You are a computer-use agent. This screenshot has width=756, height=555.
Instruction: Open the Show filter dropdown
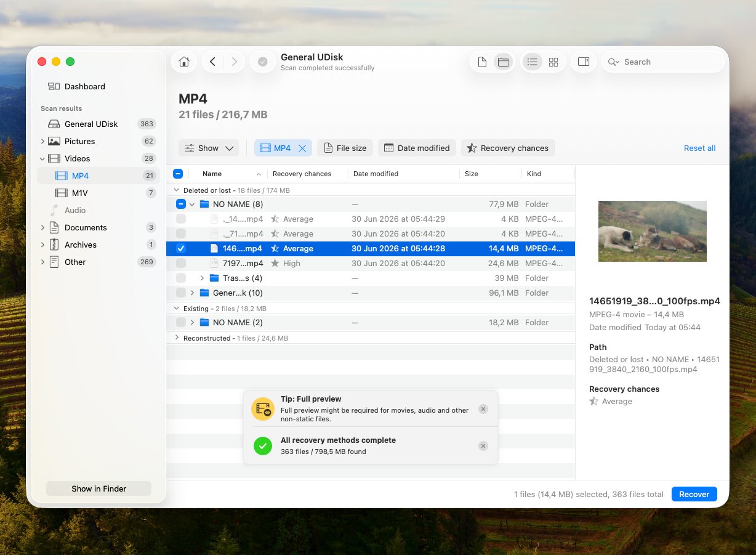(209, 148)
